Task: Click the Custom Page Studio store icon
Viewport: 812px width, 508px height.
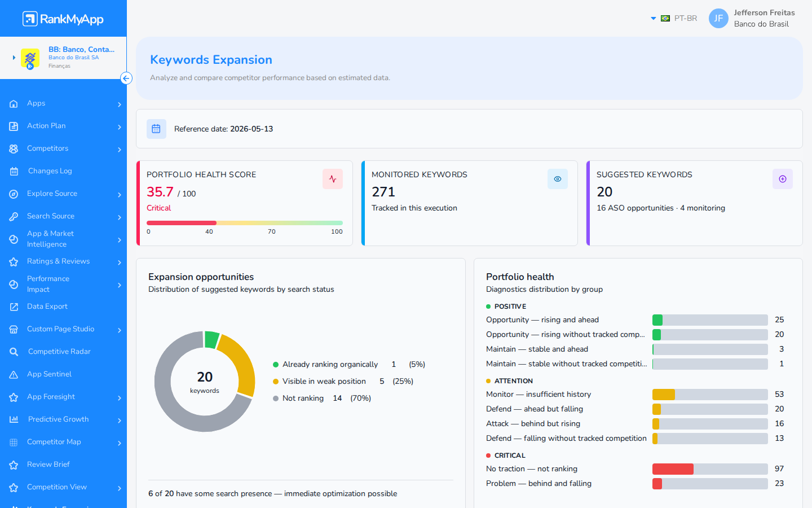Action: point(14,330)
